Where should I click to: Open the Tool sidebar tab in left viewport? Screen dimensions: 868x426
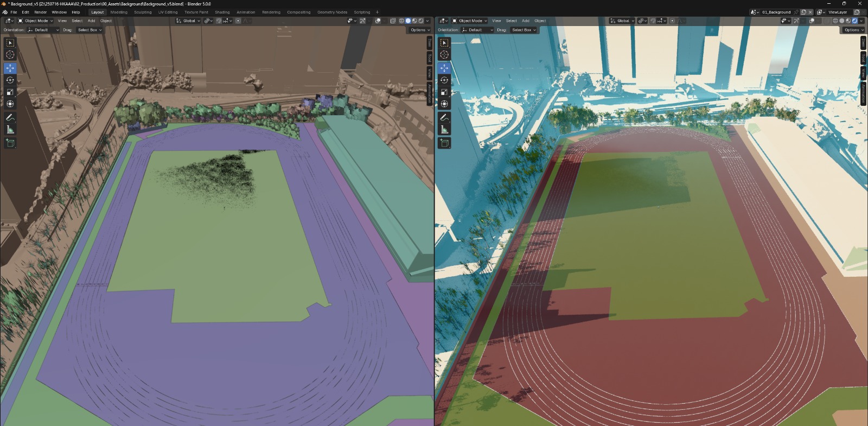click(x=429, y=57)
